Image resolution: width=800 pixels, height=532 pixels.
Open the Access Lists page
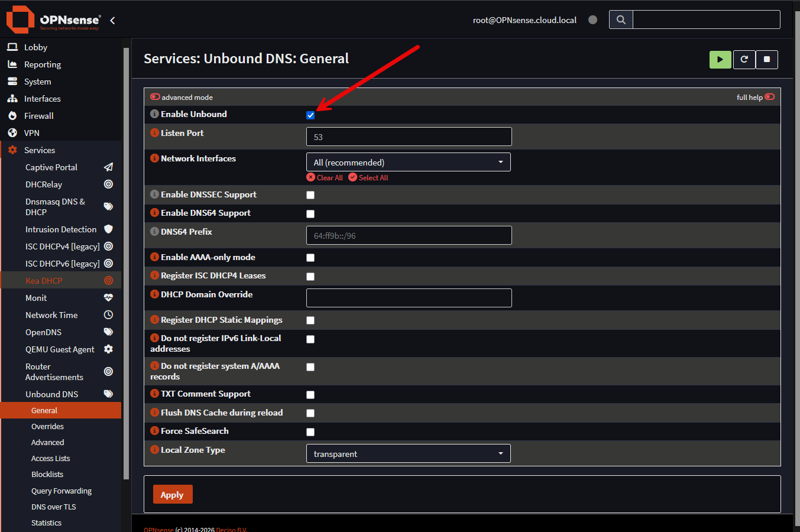click(x=61, y=458)
